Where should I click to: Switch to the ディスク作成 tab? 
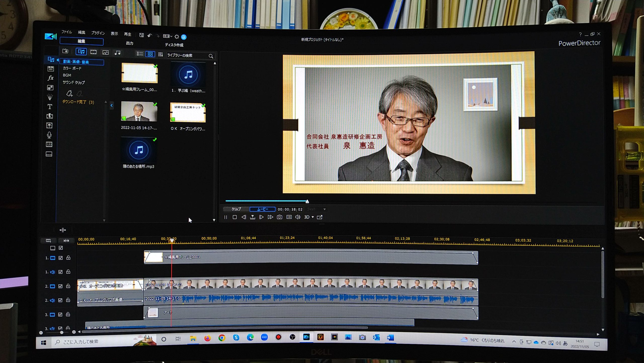tap(174, 45)
